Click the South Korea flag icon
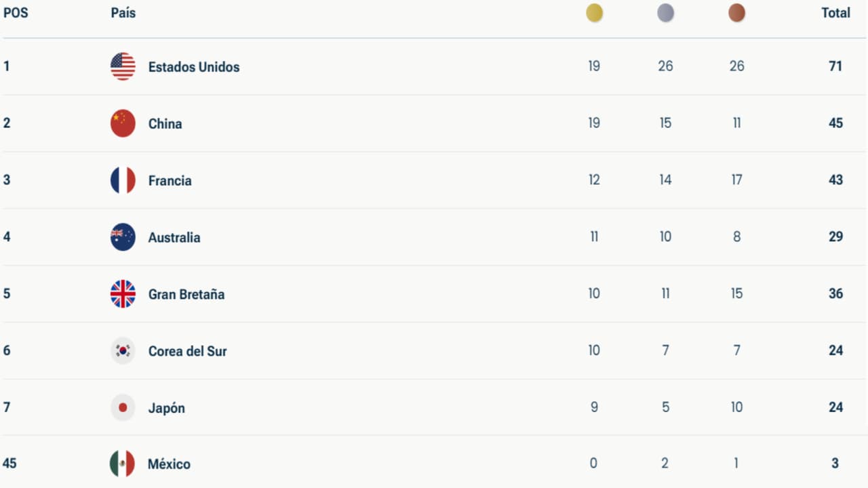 click(123, 351)
